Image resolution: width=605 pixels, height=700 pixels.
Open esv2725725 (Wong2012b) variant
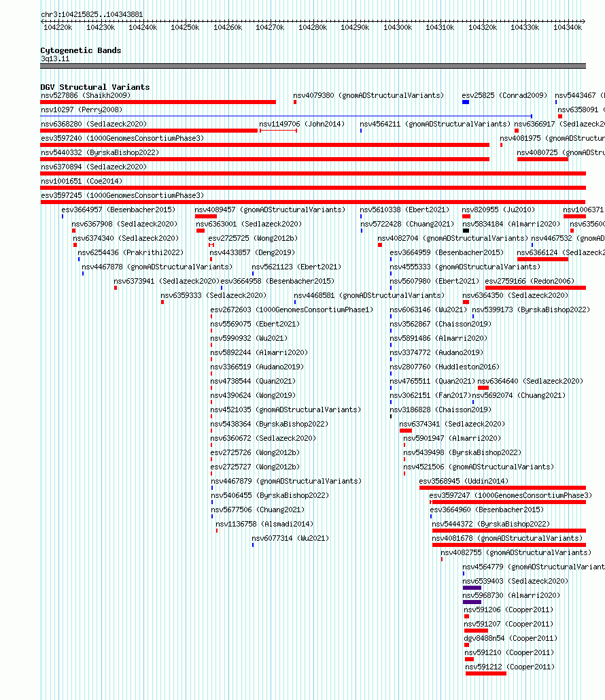point(253,238)
